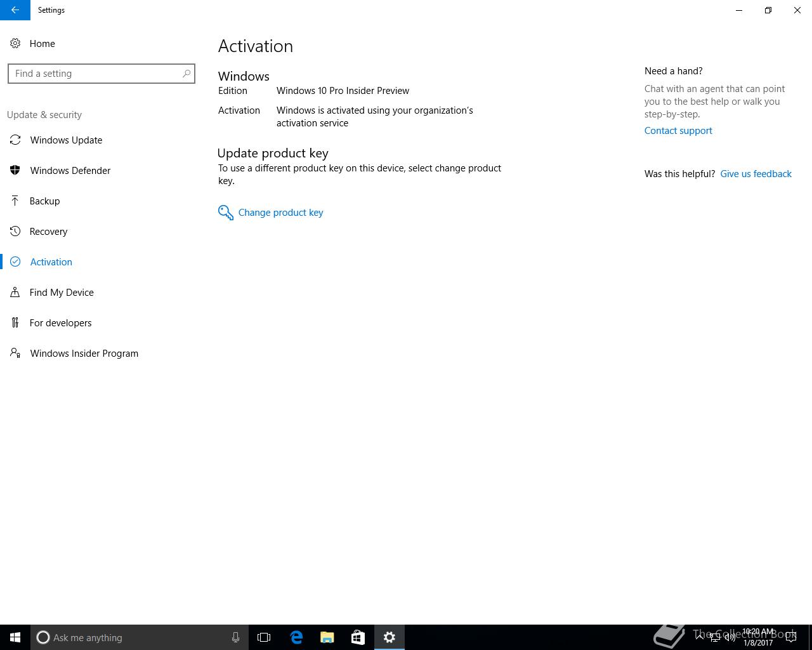Open File Explorer from the taskbar

327,637
